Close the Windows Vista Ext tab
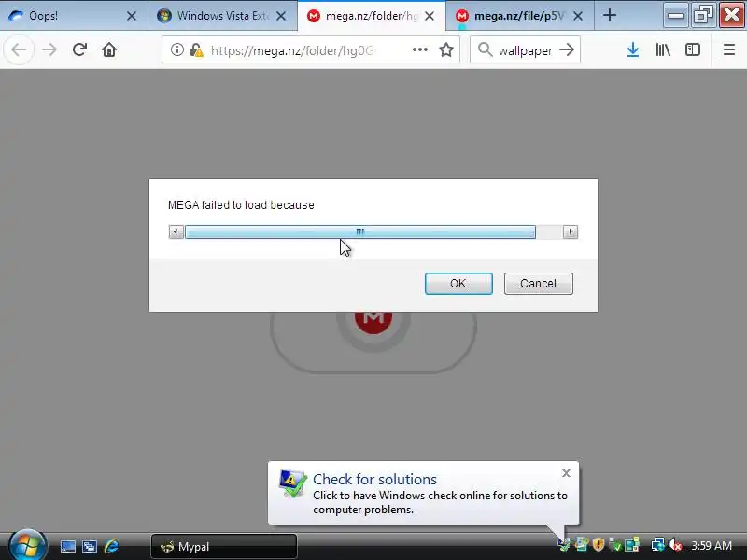This screenshot has height=560, width=747. [281, 16]
